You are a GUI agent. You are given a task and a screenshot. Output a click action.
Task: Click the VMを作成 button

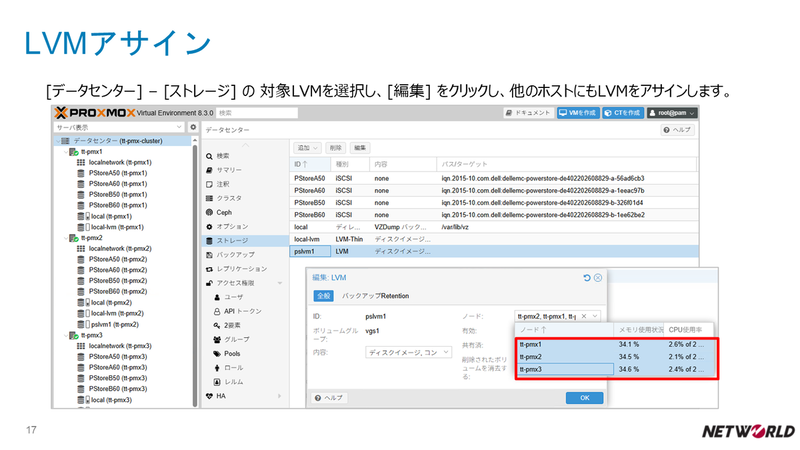pos(578,113)
